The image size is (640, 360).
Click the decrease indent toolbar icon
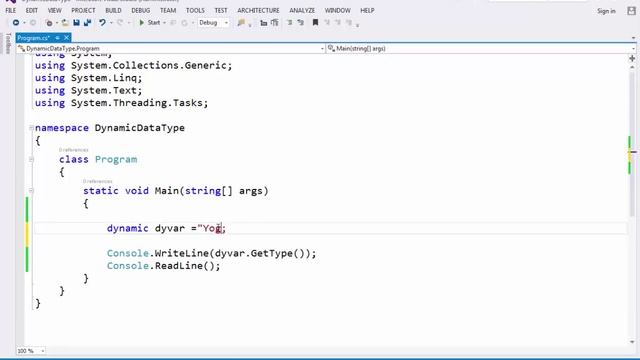tap(264, 23)
